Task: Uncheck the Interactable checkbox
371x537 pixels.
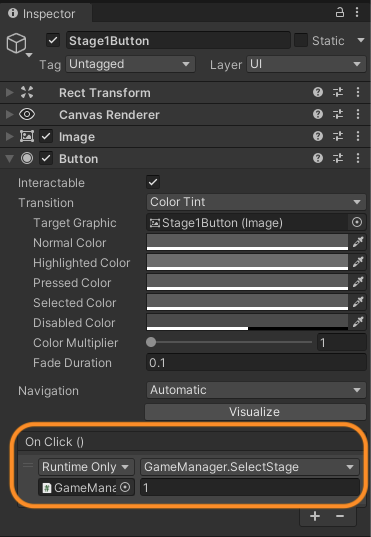Action: [153, 182]
